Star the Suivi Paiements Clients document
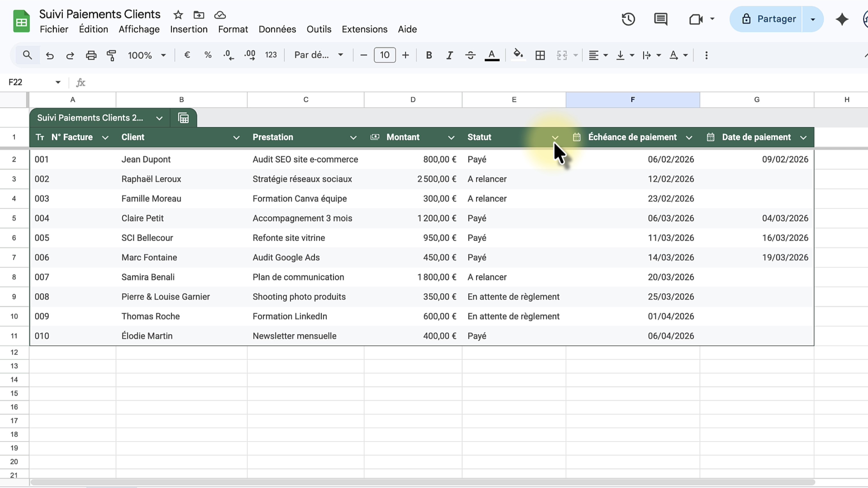Screen dimensions: 868x488 click(178, 15)
